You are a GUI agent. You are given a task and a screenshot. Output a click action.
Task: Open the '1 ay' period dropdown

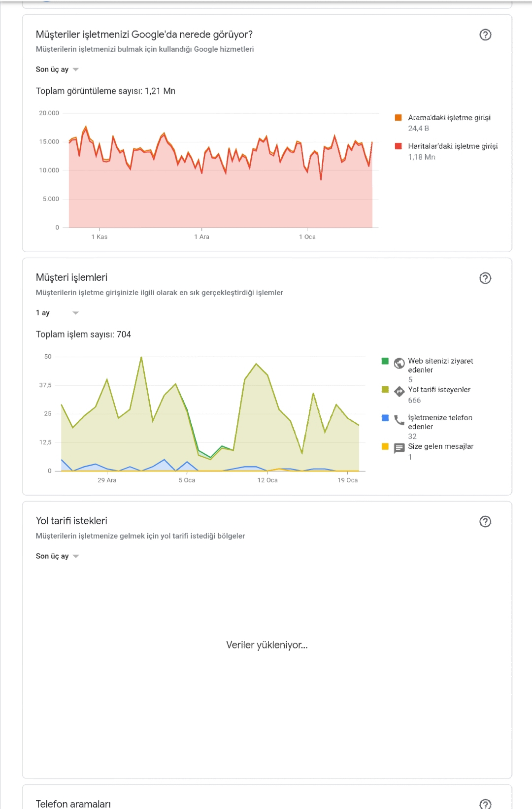[57, 313]
